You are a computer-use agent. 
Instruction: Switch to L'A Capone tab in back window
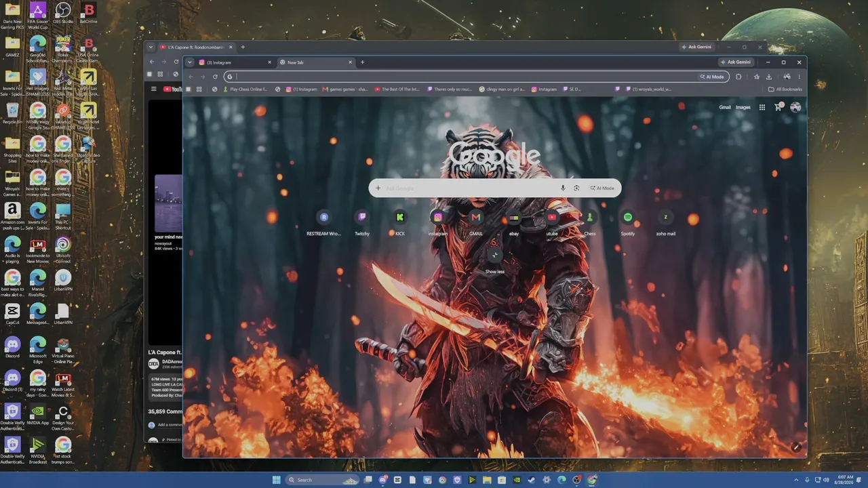click(197, 47)
